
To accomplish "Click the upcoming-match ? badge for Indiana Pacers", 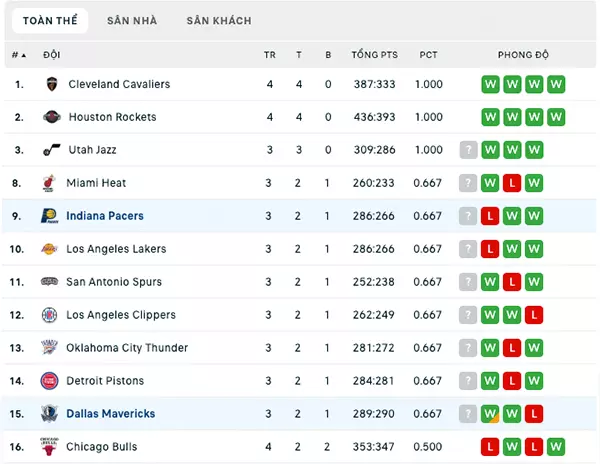I will pyautogui.click(x=468, y=216).
